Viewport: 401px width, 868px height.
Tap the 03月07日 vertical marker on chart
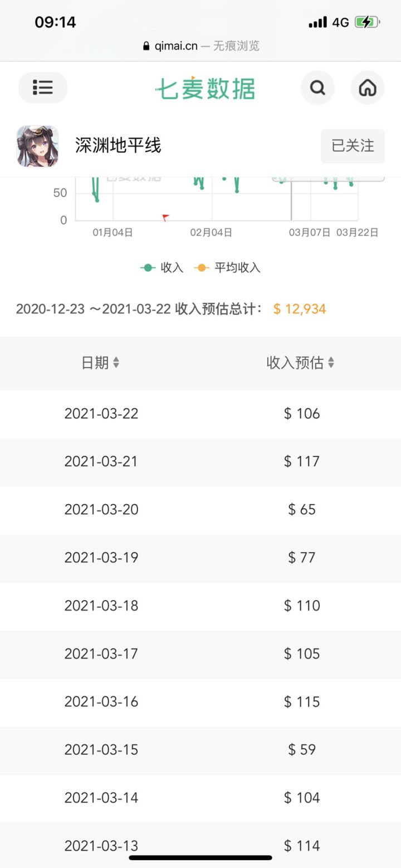[291, 199]
